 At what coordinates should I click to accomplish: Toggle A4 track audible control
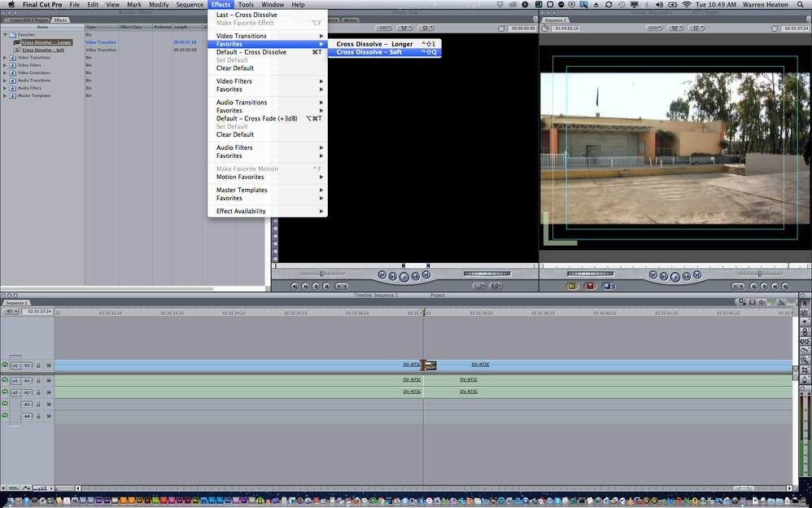click(x=5, y=416)
